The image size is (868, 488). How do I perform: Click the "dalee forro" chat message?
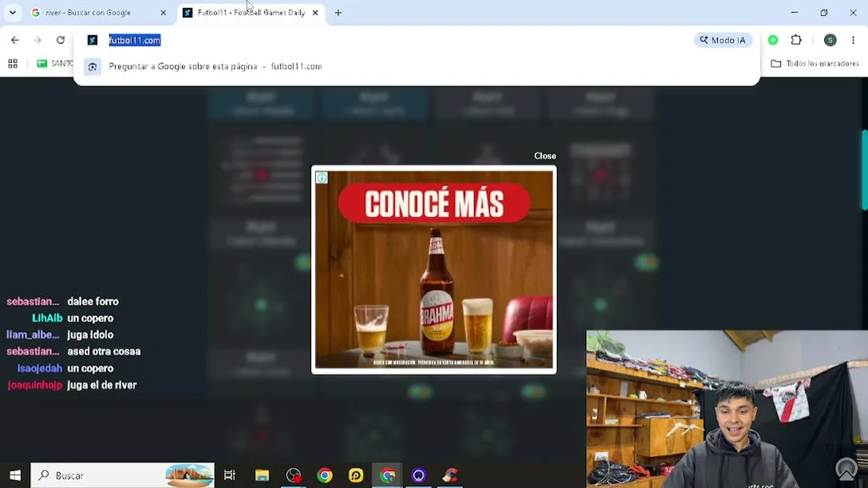click(x=93, y=302)
